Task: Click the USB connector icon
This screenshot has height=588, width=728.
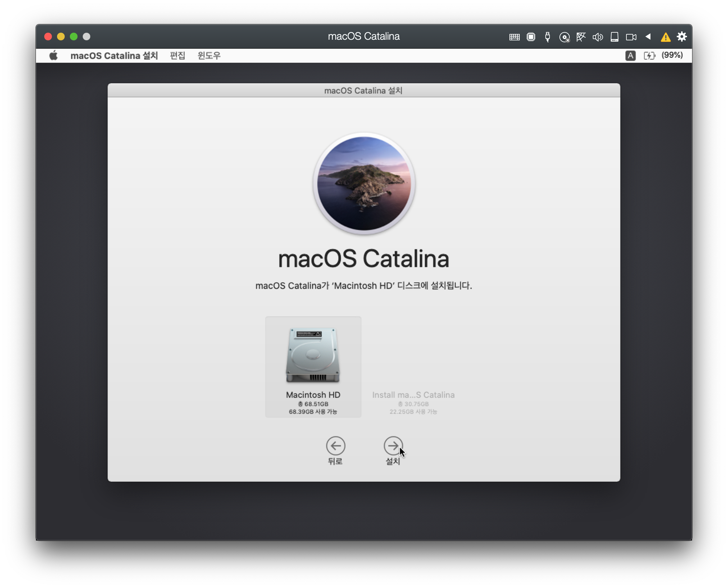Action: 547,37
